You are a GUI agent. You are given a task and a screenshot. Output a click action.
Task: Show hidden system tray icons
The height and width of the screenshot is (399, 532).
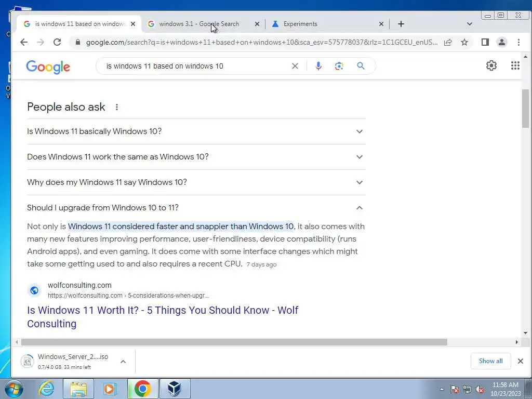point(442,390)
